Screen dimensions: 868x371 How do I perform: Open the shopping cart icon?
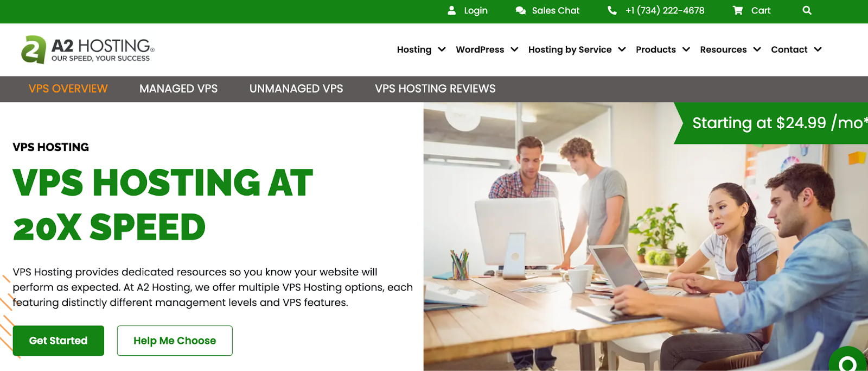(738, 10)
